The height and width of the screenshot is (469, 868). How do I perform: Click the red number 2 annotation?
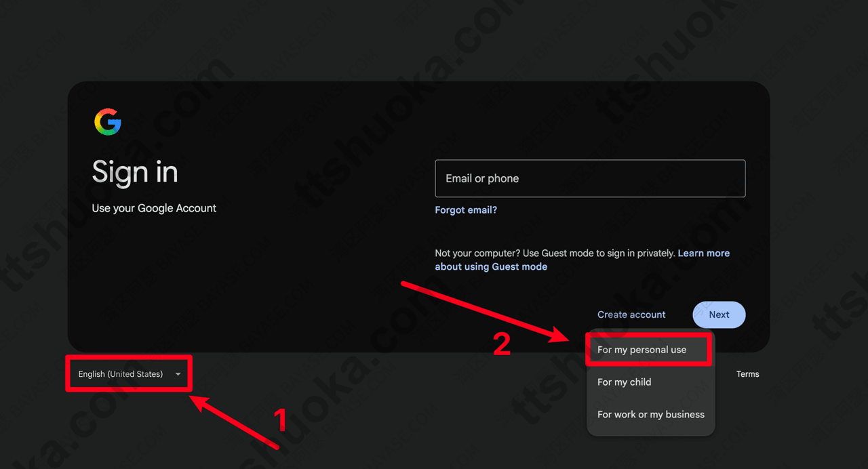pyautogui.click(x=501, y=344)
